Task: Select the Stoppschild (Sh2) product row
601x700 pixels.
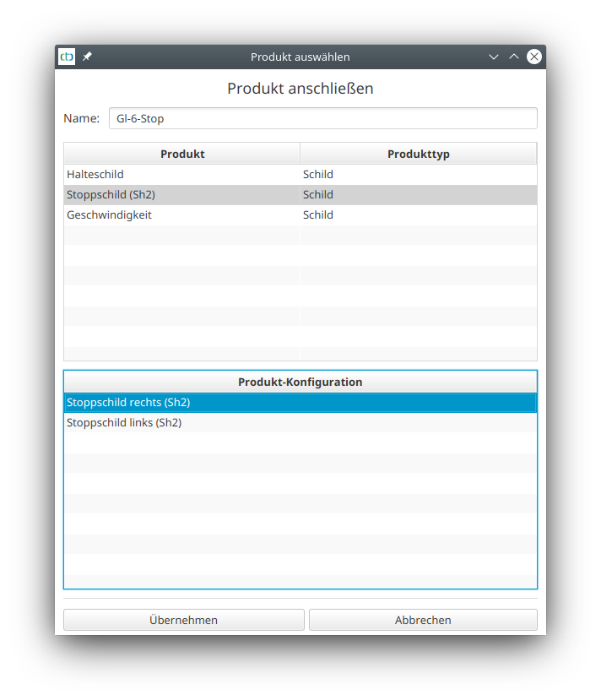Action: click(111, 195)
